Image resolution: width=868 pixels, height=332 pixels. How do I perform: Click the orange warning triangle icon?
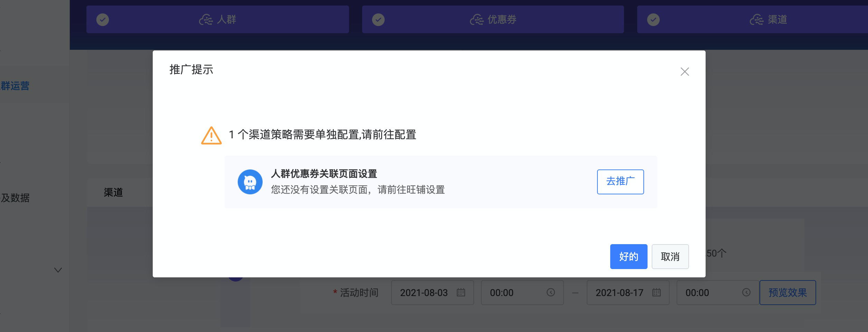click(x=211, y=136)
